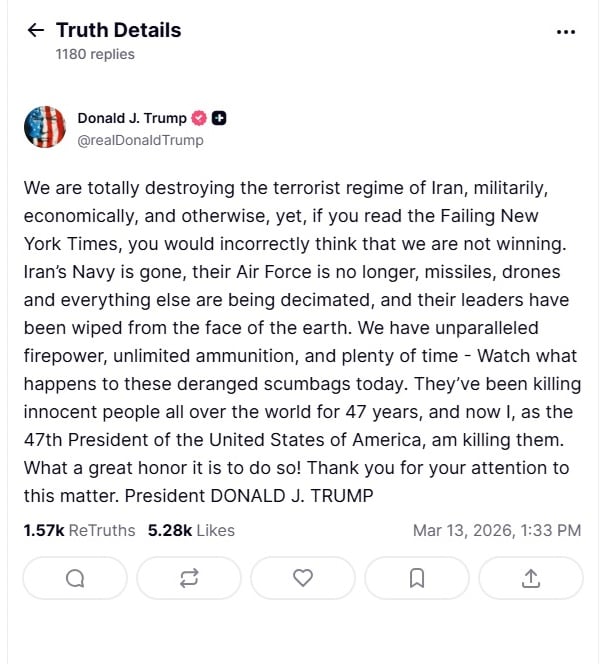This screenshot has height=664, width=611.
Task: Click the post text body
Action: pyautogui.click(x=302, y=342)
